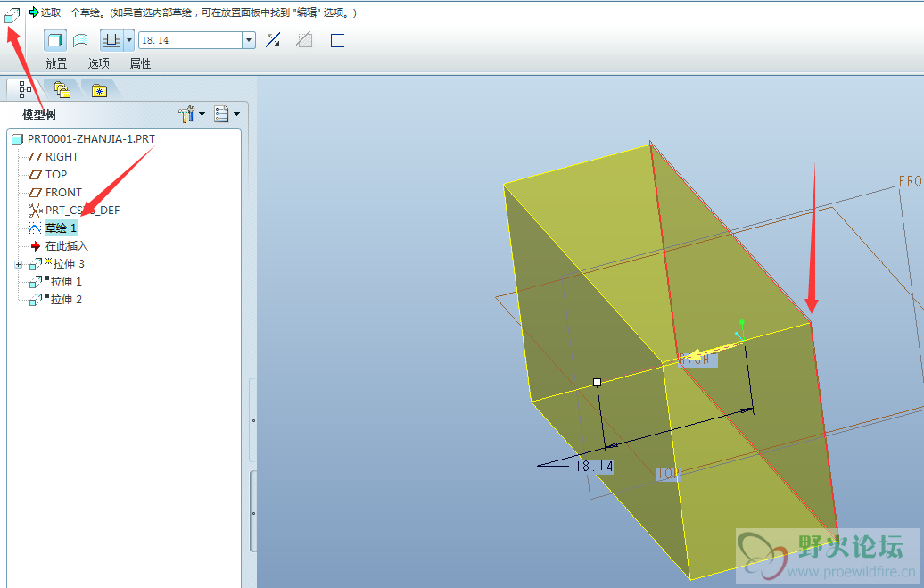Open the depth option type dropdown arrow

coord(129,40)
